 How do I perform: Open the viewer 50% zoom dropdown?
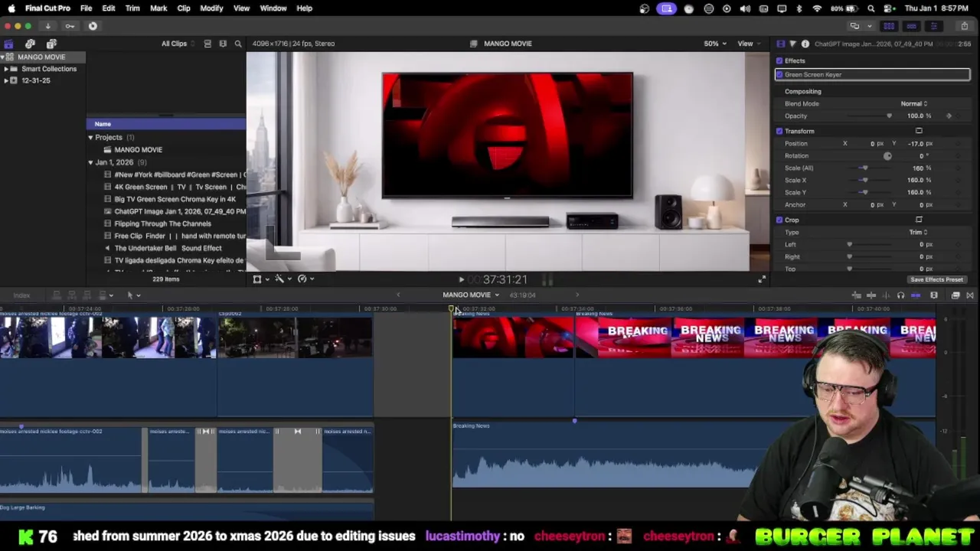click(715, 44)
